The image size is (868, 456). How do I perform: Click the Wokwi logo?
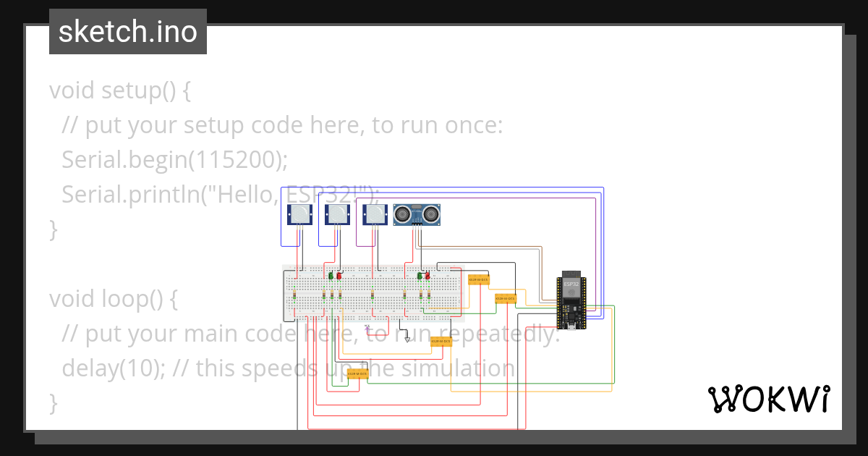pos(768,399)
